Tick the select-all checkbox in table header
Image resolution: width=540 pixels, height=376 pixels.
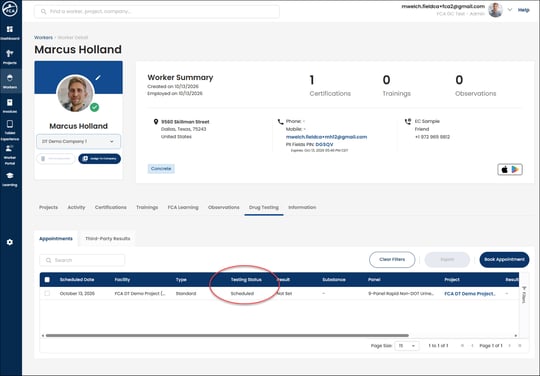47,280
